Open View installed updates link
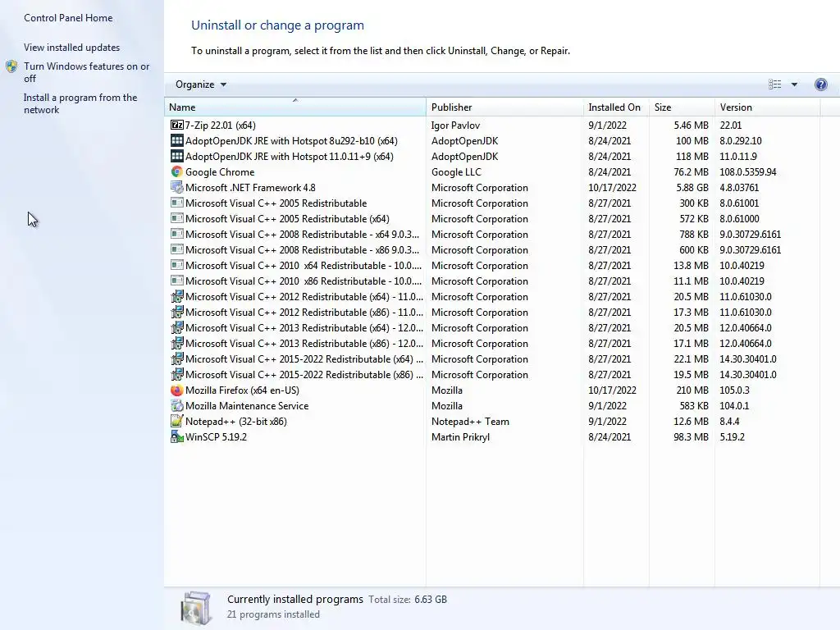 [x=72, y=47]
